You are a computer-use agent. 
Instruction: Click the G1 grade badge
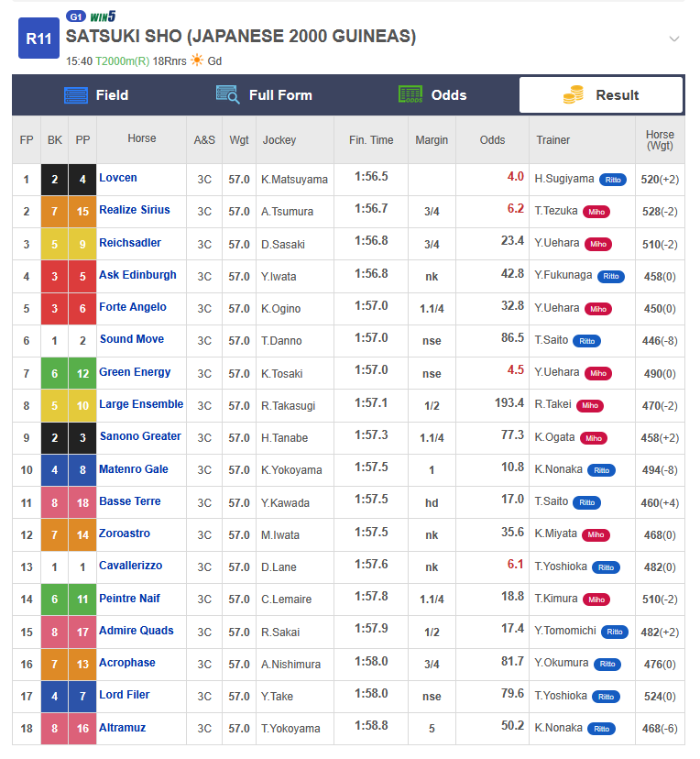click(x=76, y=16)
